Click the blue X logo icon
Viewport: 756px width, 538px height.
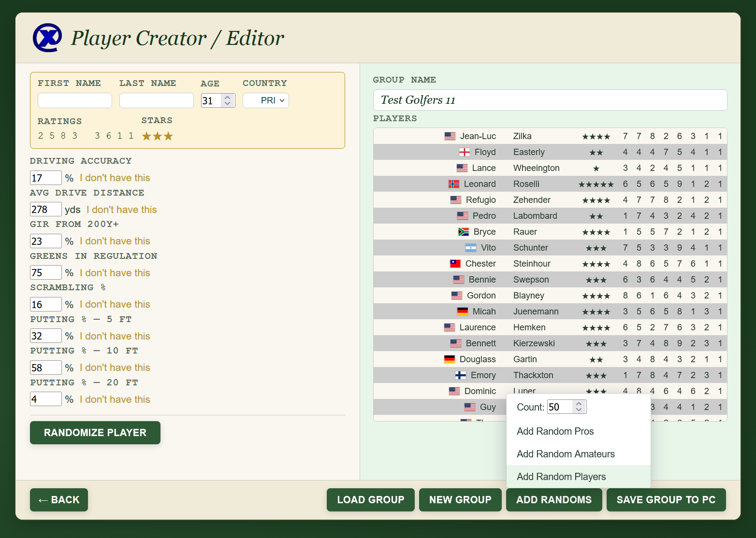pyautogui.click(x=47, y=38)
